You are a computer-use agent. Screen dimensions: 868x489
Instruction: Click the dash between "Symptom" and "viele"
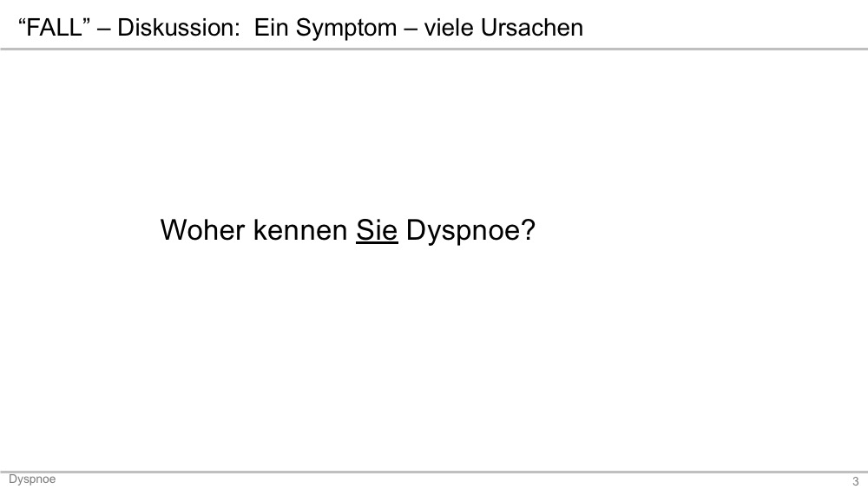411,30
